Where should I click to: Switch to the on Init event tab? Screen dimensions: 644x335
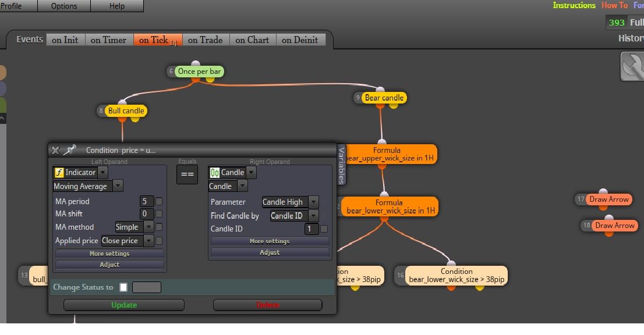[x=65, y=40]
